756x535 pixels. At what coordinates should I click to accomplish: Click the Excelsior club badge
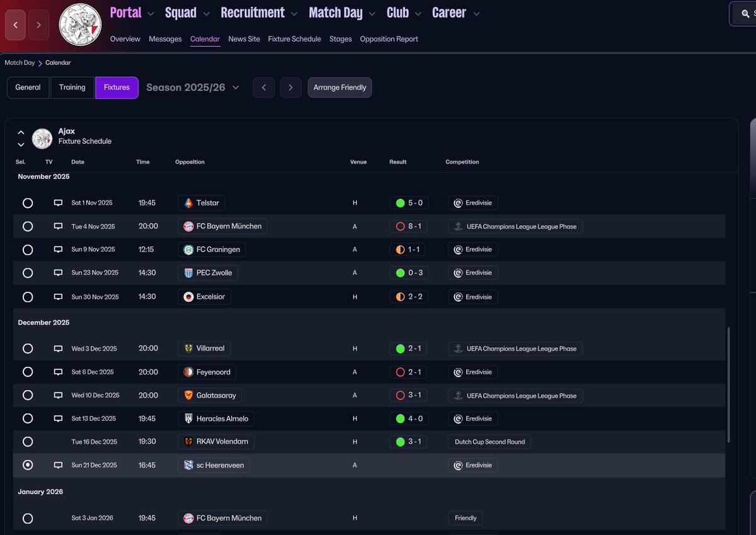tap(188, 297)
